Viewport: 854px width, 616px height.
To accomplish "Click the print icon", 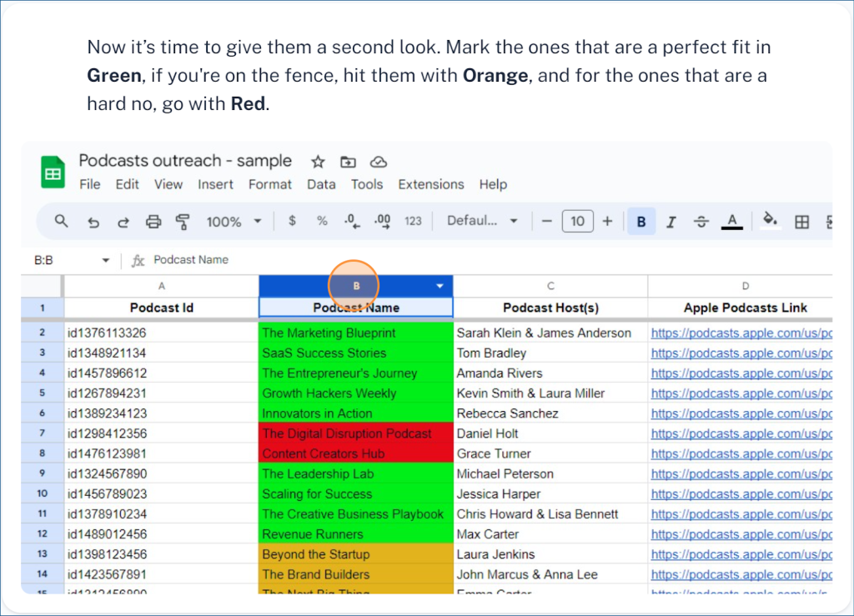I will point(153,222).
